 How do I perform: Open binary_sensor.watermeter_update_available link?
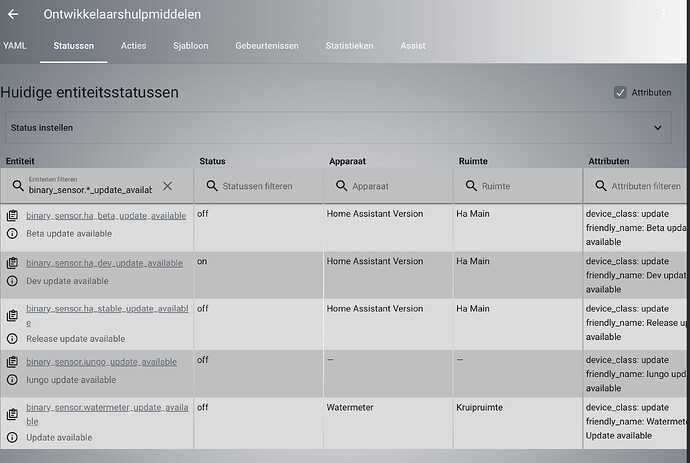(107, 414)
